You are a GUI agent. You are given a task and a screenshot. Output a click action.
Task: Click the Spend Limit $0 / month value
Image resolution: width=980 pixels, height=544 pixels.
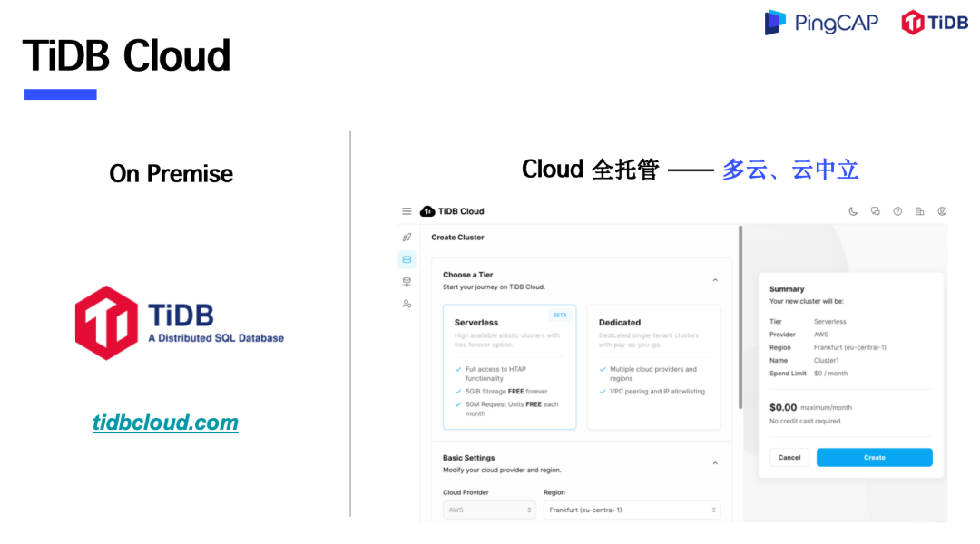(830, 374)
